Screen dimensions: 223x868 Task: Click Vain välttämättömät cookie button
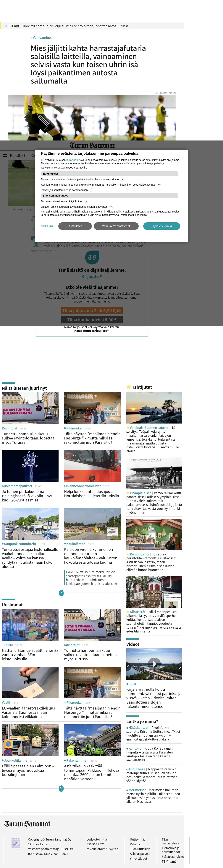click(x=116, y=226)
